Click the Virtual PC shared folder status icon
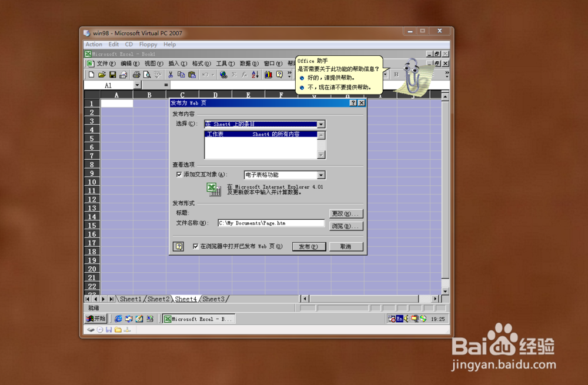The image size is (588, 385). tap(118, 330)
